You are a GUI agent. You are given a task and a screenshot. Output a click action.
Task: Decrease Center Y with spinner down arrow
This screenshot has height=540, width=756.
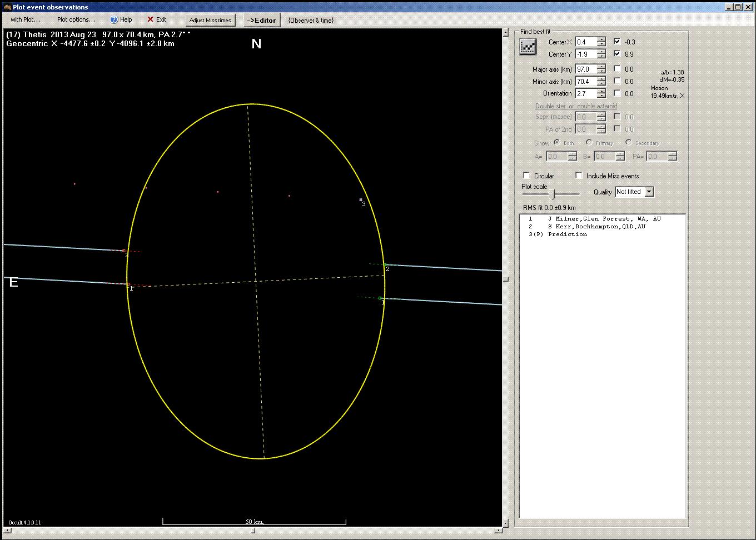[x=601, y=57]
